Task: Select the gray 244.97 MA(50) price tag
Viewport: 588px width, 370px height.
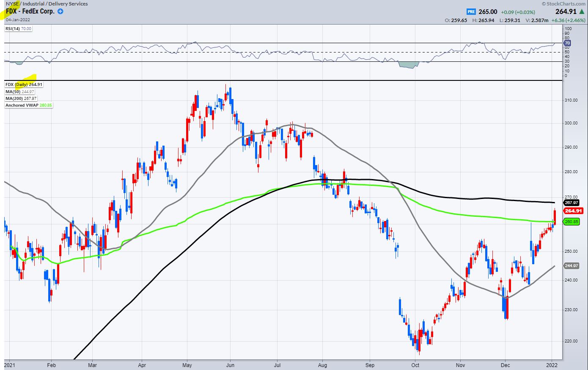Action: tap(571, 266)
